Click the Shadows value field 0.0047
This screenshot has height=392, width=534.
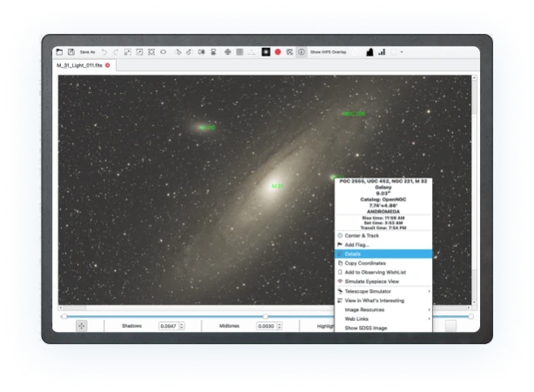169,326
